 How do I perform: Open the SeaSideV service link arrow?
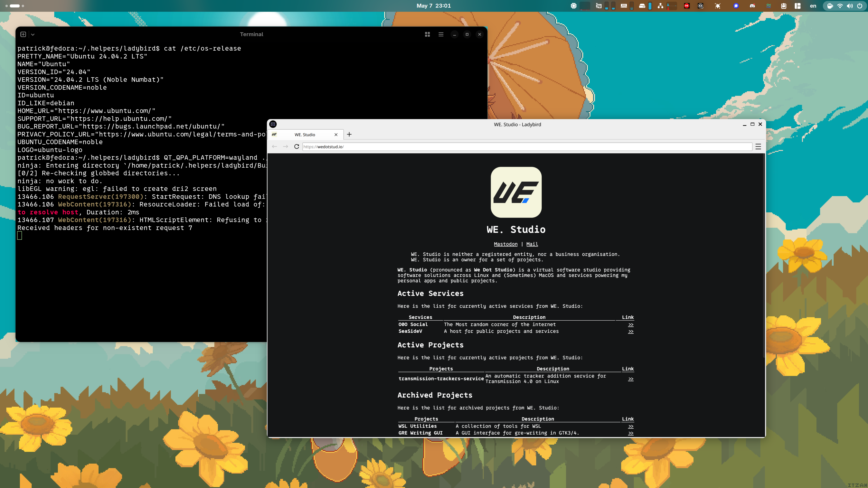[x=630, y=331]
